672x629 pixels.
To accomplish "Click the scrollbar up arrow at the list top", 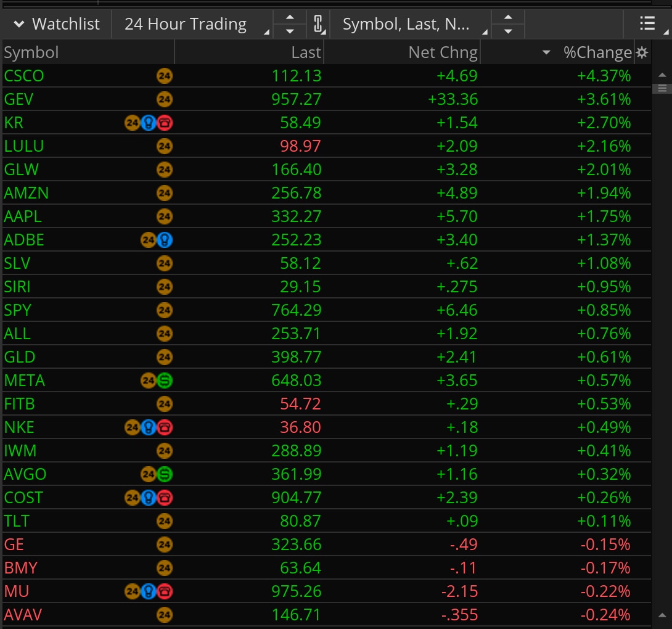I will [x=662, y=75].
